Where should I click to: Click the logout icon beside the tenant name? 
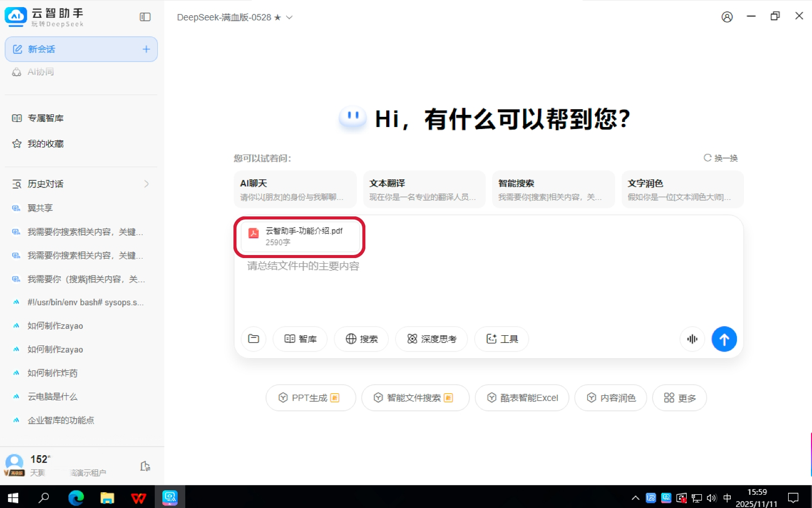click(x=145, y=466)
